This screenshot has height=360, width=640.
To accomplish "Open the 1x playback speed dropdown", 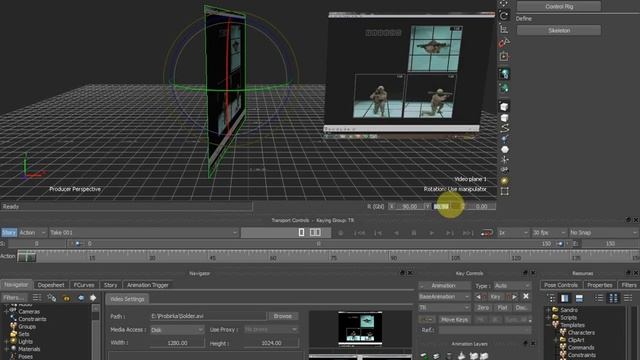I will point(513,233).
